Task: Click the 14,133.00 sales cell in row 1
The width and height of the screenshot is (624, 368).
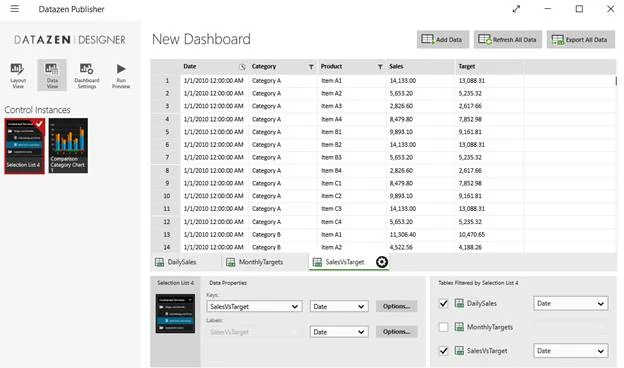Action: pyautogui.click(x=420, y=81)
